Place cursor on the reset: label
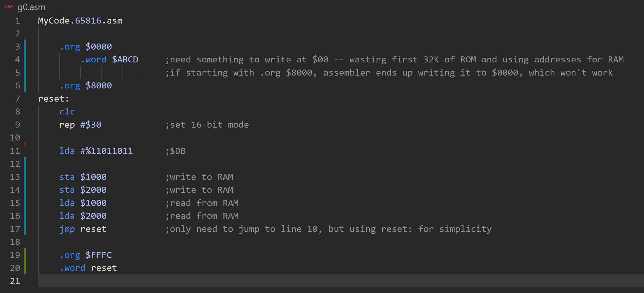The width and height of the screenshot is (644, 293). (53, 99)
